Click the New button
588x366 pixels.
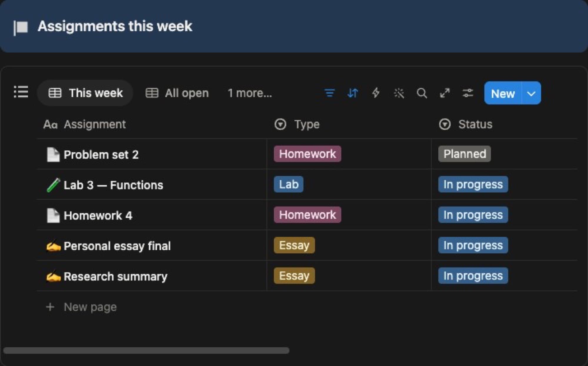click(503, 93)
